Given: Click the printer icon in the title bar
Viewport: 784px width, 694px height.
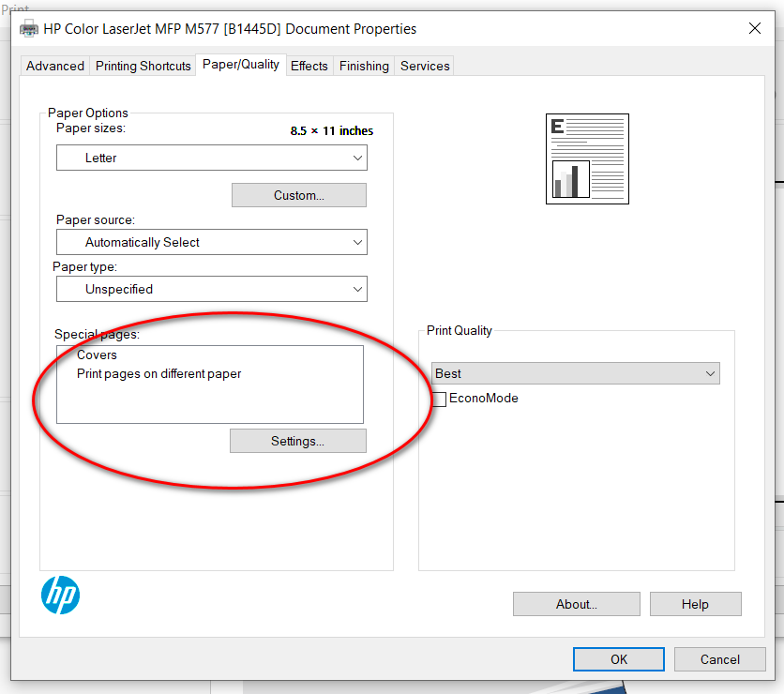Looking at the screenshot, I should [26, 28].
